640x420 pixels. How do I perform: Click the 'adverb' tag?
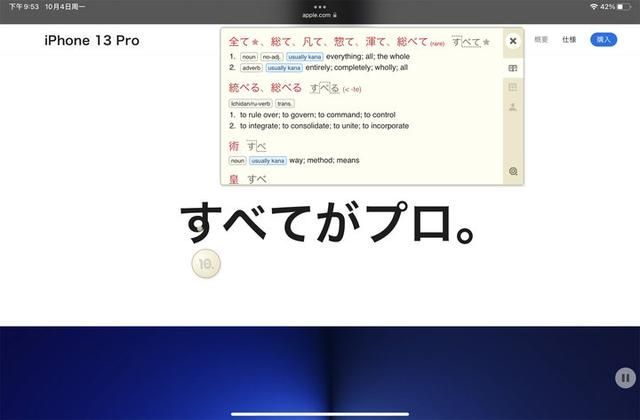click(x=251, y=68)
